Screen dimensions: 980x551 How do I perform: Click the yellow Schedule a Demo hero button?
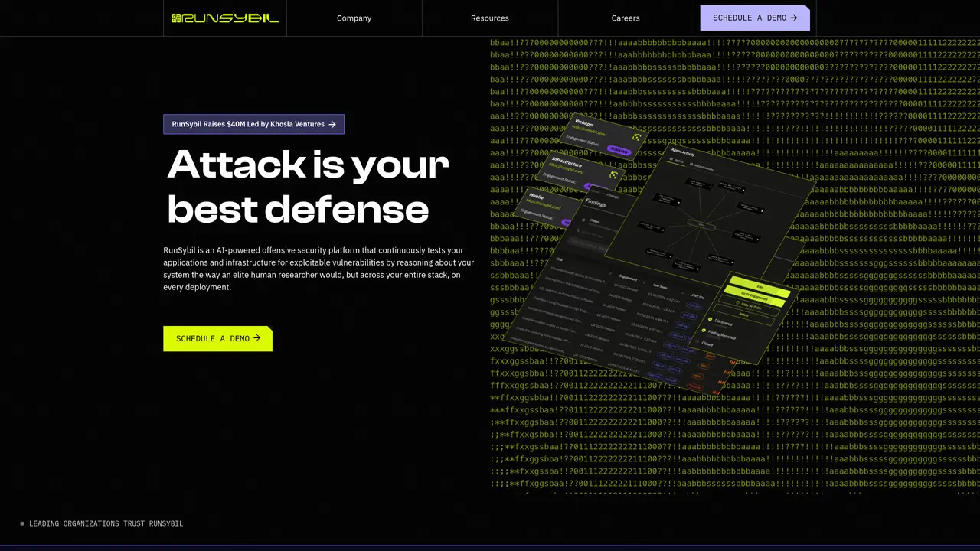[217, 338]
